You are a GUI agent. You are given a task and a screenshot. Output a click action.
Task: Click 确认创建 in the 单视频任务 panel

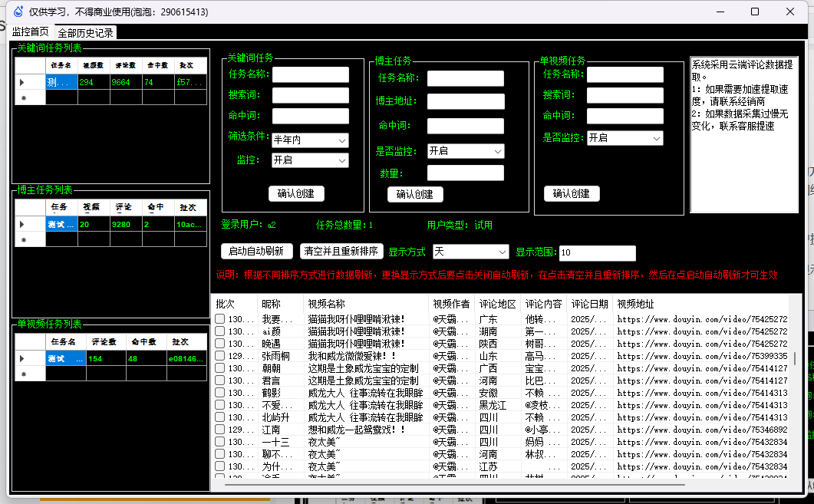pyautogui.click(x=572, y=193)
